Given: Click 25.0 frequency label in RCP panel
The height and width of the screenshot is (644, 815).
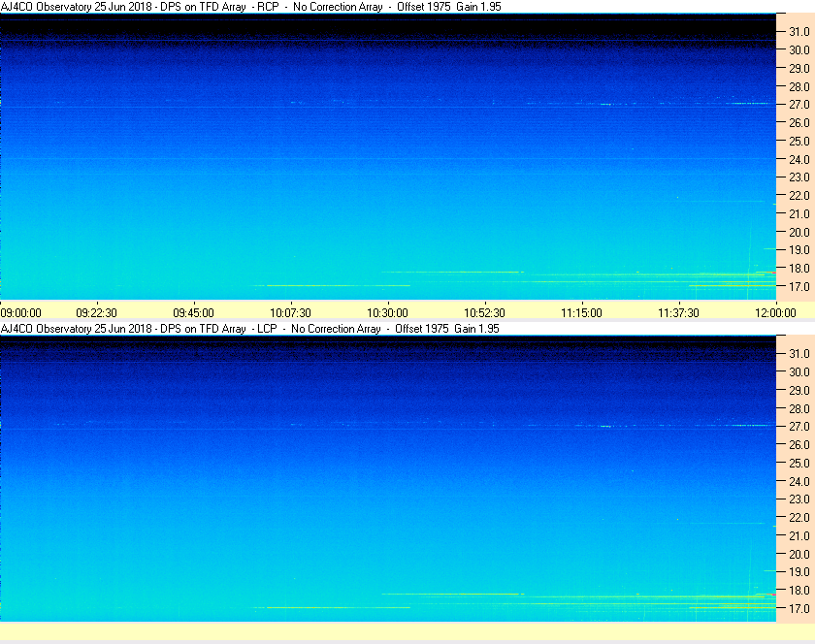Looking at the screenshot, I should pos(799,141).
